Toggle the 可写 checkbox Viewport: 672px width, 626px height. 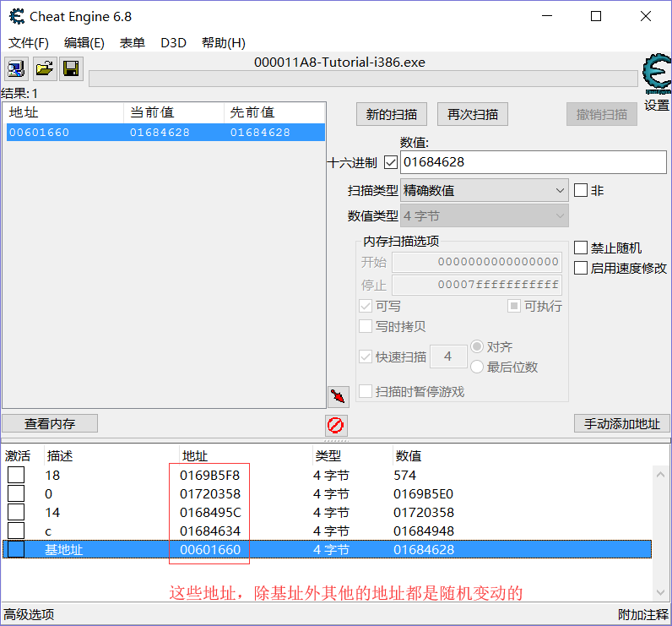366,306
